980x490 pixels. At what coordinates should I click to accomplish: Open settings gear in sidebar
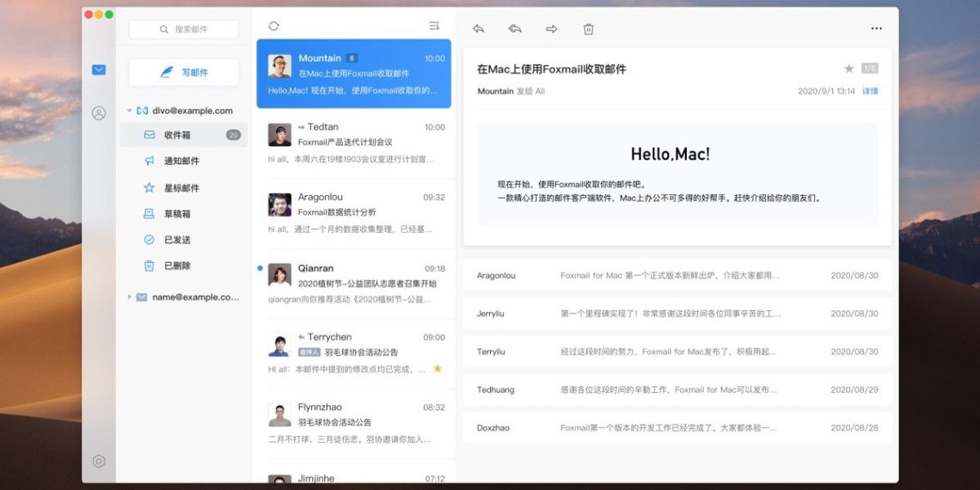click(x=99, y=462)
